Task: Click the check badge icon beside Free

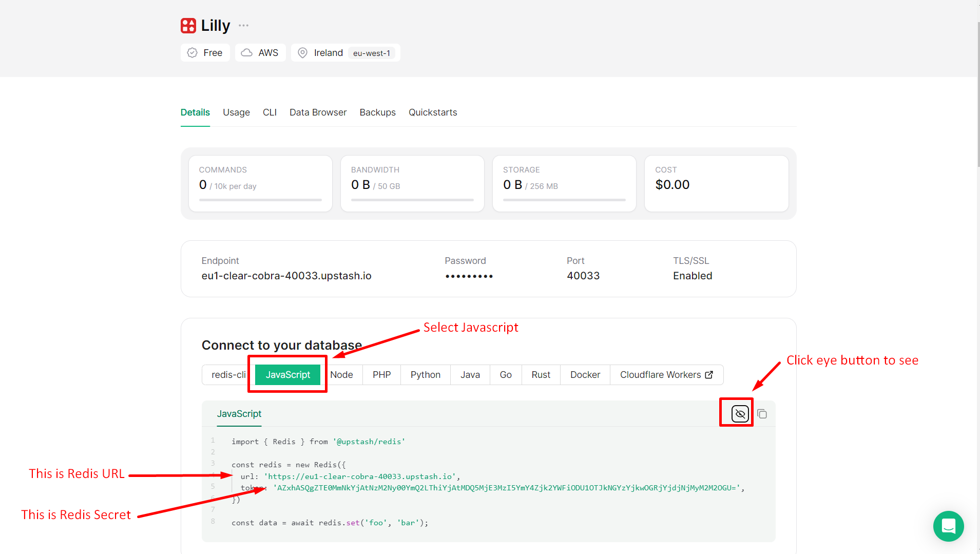Action: (x=193, y=53)
